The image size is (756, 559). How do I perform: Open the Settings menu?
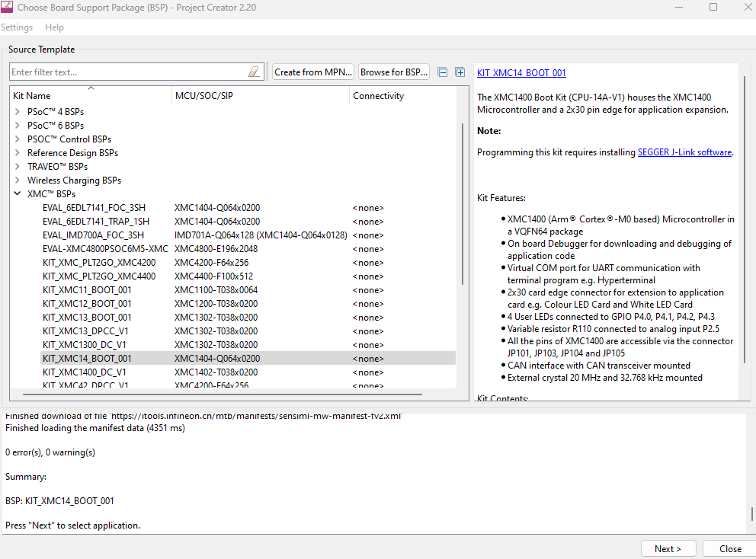17,27
